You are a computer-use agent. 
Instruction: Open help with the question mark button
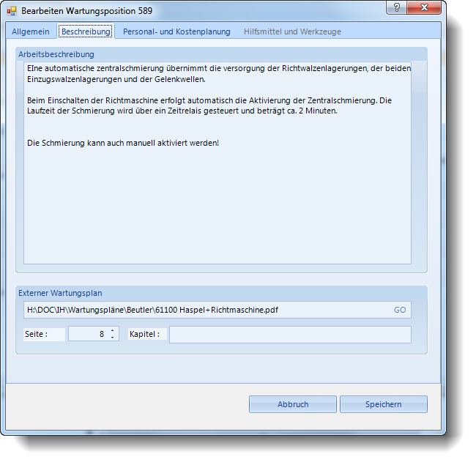[396, 8]
